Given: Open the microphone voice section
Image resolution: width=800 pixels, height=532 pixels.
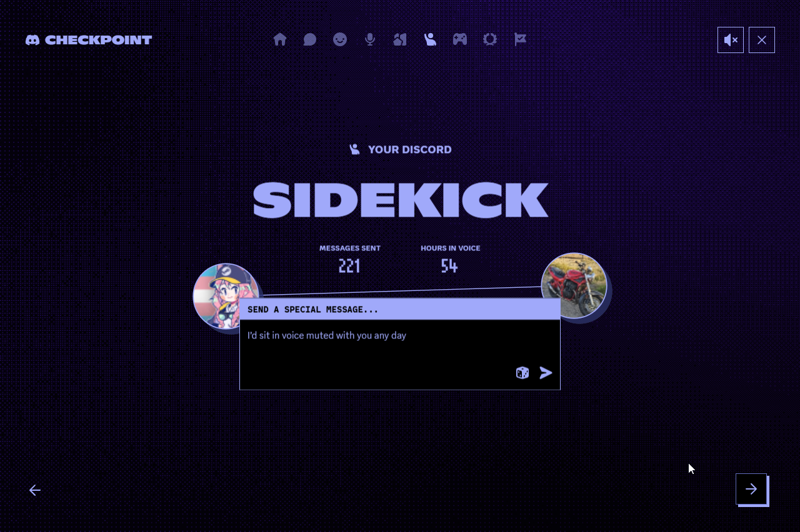Looking at the screenshot, I should coord(370,39).
